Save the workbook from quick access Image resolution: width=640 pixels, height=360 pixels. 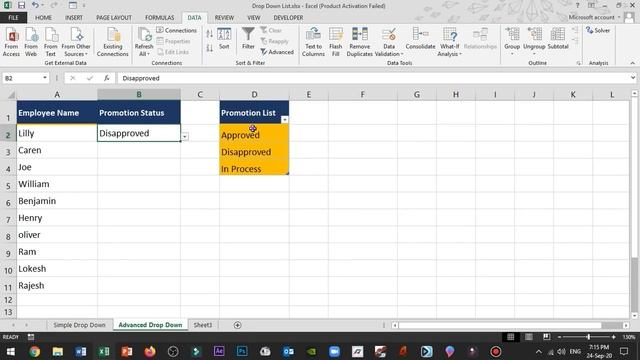click(x=21, y=5)
